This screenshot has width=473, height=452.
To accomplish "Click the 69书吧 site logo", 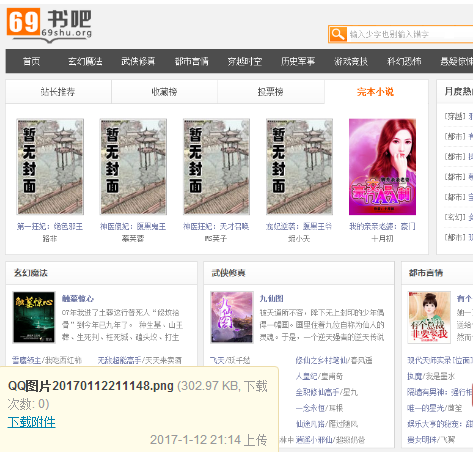I will (49, 25).
